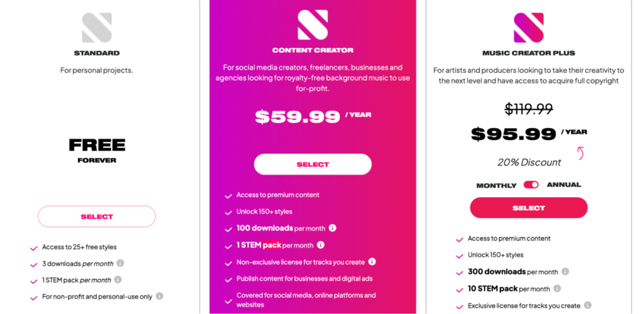Choose the ANNUAL billing label

tap(564, 185)
